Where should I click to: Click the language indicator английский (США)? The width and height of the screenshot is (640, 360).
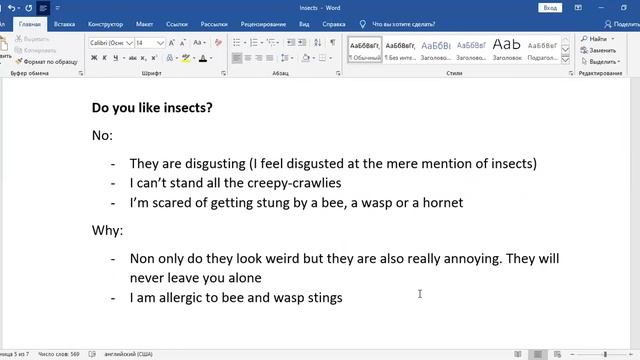tap(128, 354)
